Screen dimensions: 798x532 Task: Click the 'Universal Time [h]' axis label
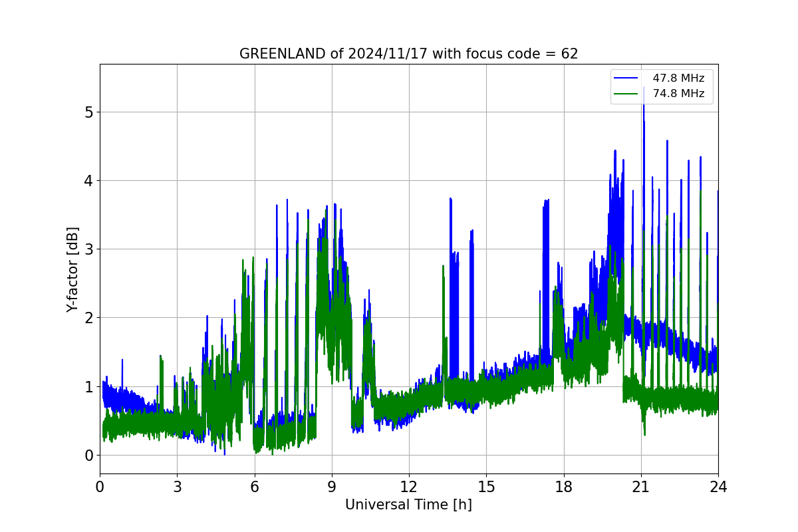tap(408, 505)
